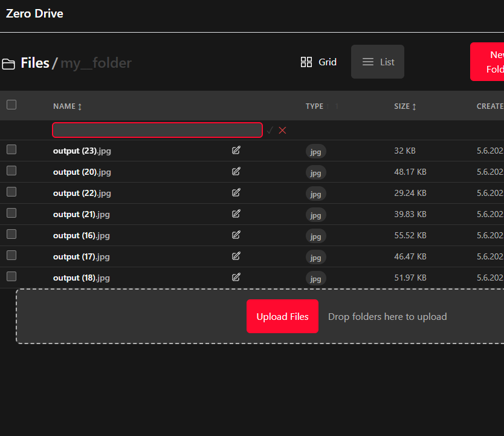Switch to List view
Image resolution: width=504 pixels, height=436 pixels.
(378, 62)
